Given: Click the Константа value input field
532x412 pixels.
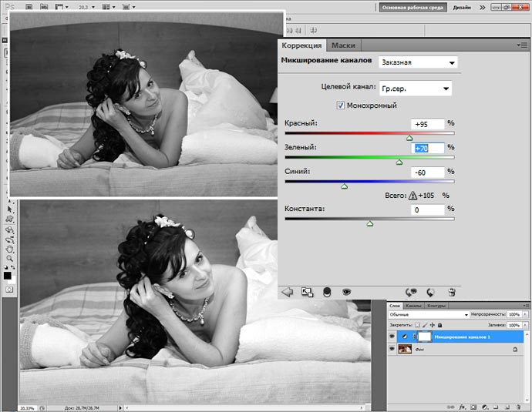Looking at the screenshot, I should [427, 209].
